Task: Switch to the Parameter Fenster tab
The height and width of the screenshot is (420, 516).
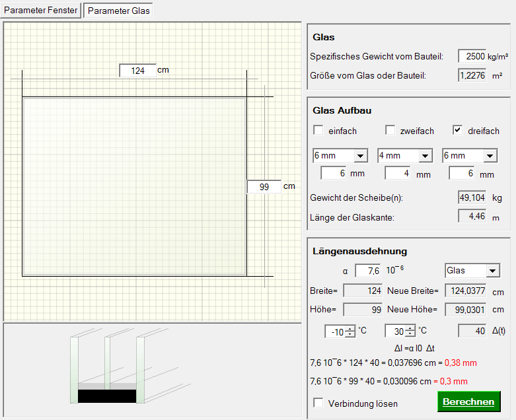Action: pyautogui.click(x=40, y=11)
